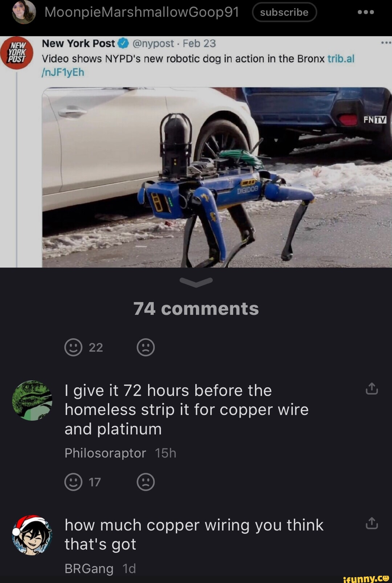Image resolution: width=392 pixels, height=583 pixels.
Task: Open the robotic dog video image
Action: pyautogui.click(x=217, y=177)
